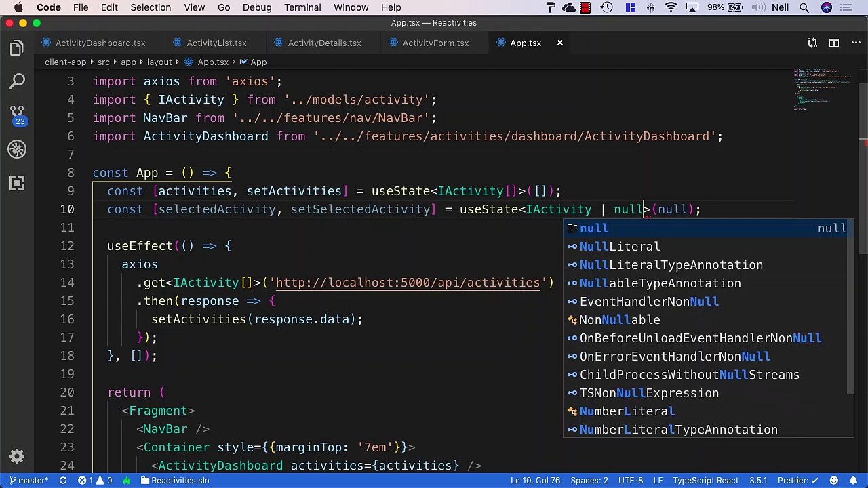Click the Prettier status item
The height and width of the screenshot is (488, 868).
798,480
